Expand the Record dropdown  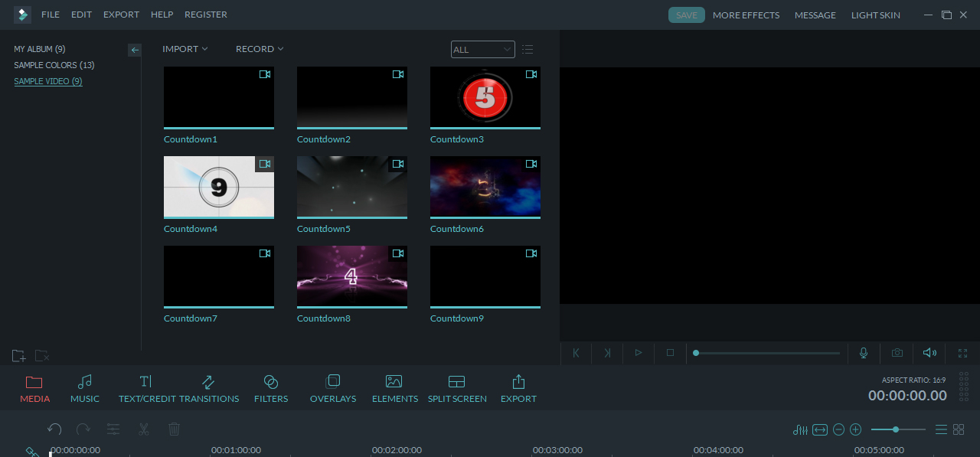point(260,49)
